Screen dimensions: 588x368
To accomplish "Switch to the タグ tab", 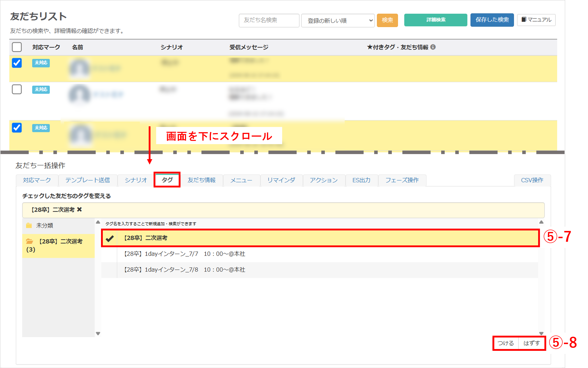I will point(167,180).
